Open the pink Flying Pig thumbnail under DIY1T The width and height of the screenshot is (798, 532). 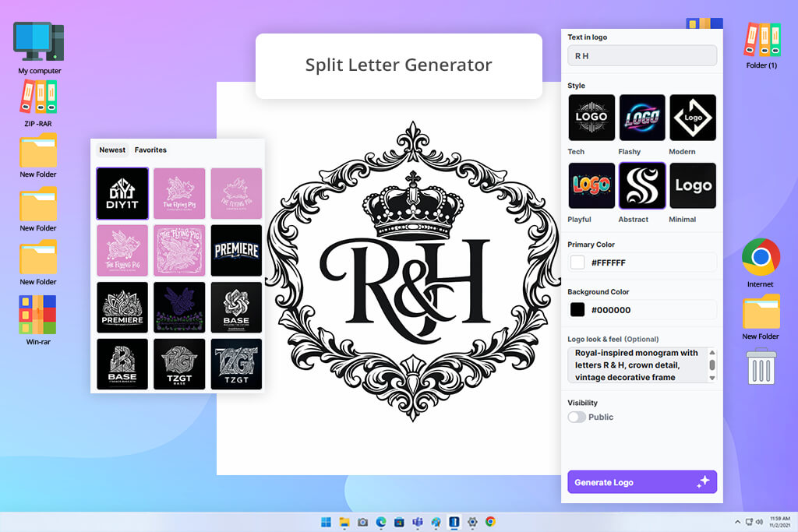pos(122,250)
